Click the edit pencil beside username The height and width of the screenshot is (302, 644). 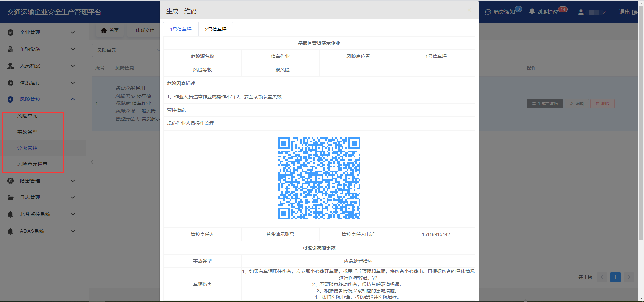[x=604, y=12]
